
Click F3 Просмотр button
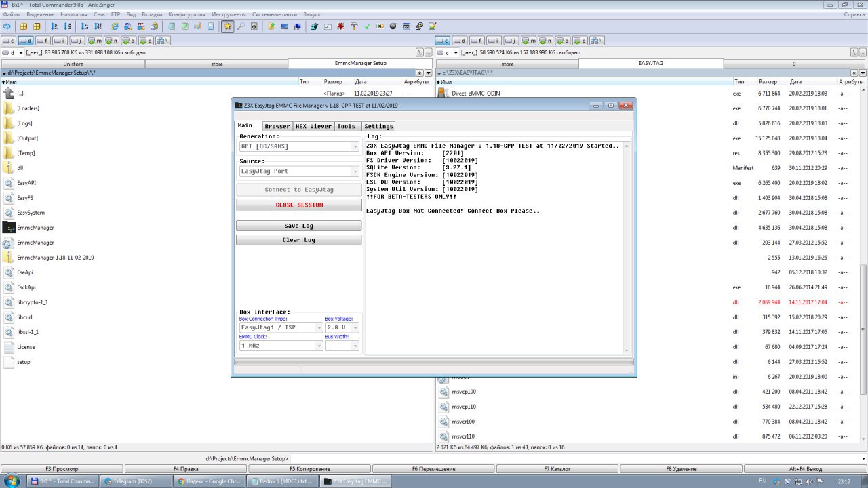tap(62, 469)
